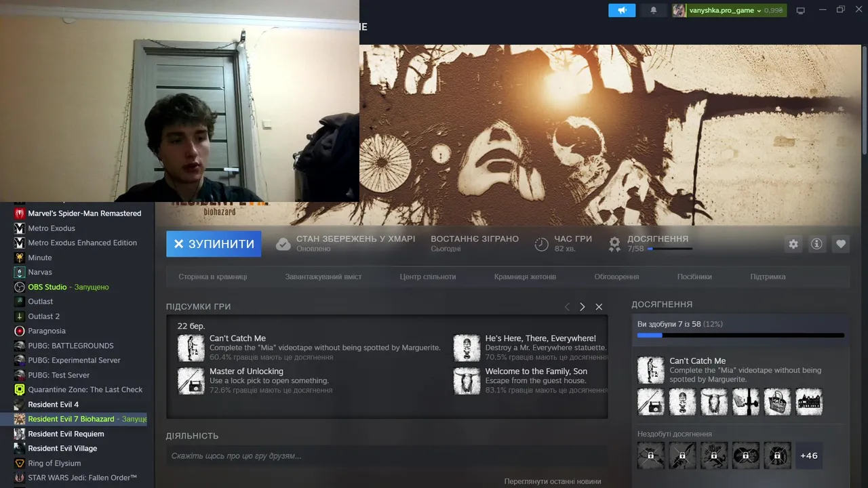Click the +46 more locked achievements button
The image size is (868, 488).
pos(809,455)
